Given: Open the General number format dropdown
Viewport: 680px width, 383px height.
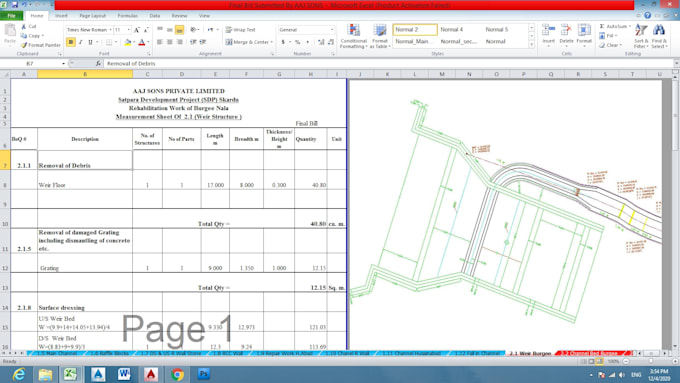Looking at the screenshot, I should (332, 30).
